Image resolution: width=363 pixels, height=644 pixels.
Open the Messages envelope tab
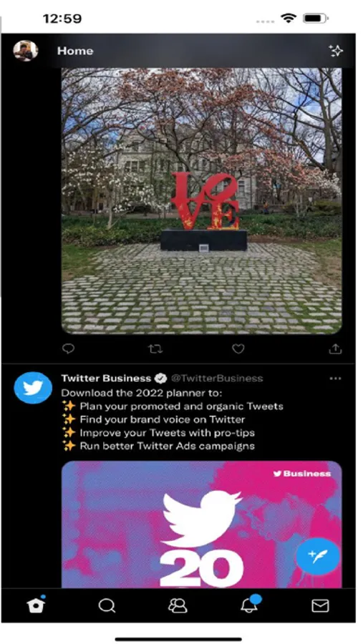coord(320,605)
